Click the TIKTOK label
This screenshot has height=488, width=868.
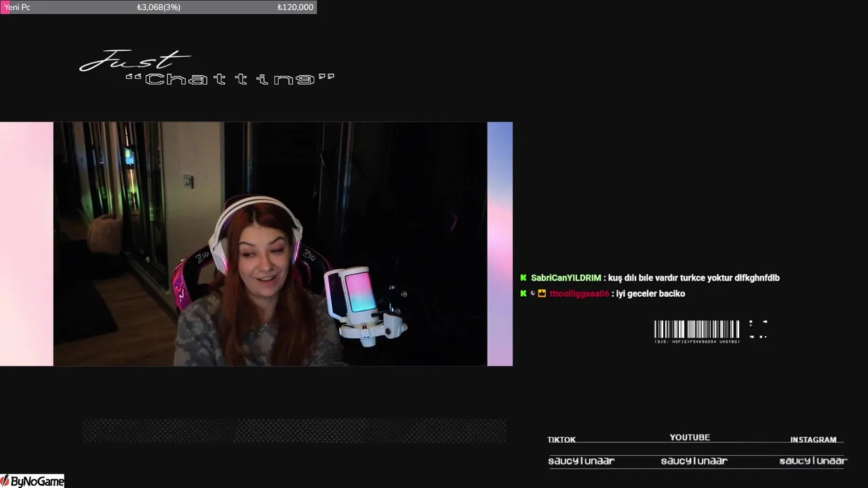(x=561, y=440)
